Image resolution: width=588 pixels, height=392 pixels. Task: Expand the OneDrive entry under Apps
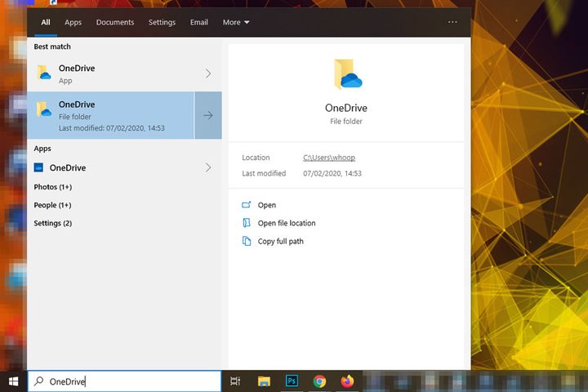coord(208,167)
